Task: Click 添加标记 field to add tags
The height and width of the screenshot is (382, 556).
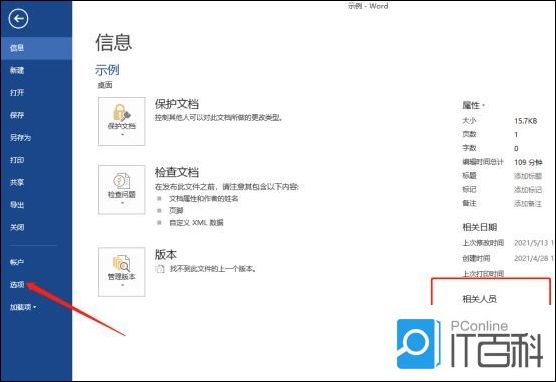Action: (528, 189)
